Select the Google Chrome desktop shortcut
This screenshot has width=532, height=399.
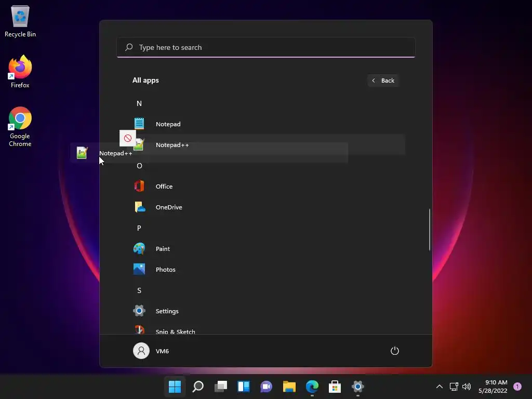pyautogui.click(x=20, y=127)
